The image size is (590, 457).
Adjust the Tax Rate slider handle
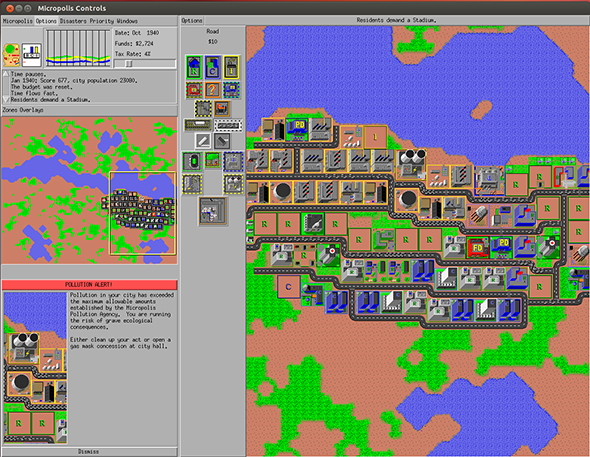point(129,64)
